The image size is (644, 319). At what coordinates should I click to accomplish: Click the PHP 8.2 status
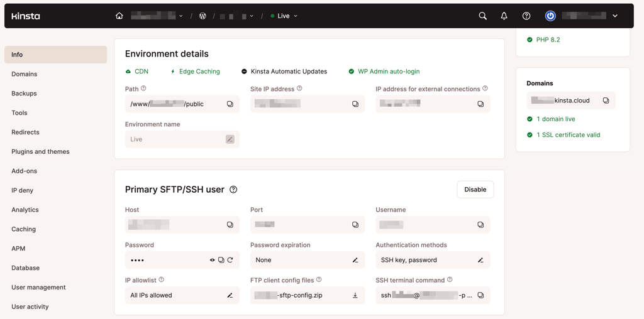tap(543, 40)
